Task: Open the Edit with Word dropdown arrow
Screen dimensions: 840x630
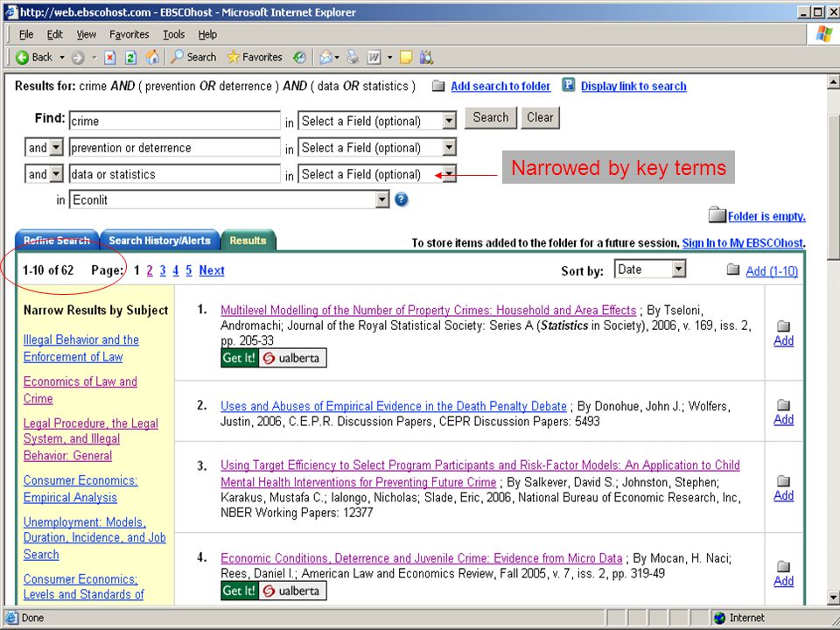Action: click(389, 58)
